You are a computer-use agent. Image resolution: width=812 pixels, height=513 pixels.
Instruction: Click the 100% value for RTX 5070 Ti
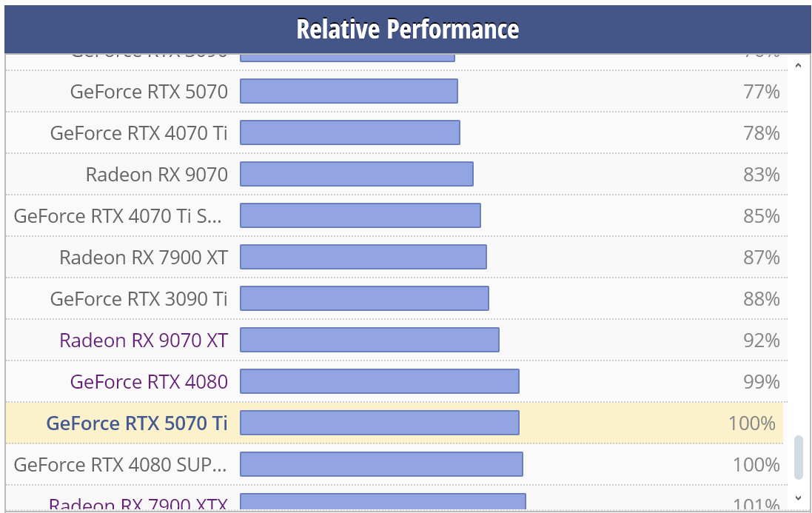pyautogui.click(x=751, y=423)
